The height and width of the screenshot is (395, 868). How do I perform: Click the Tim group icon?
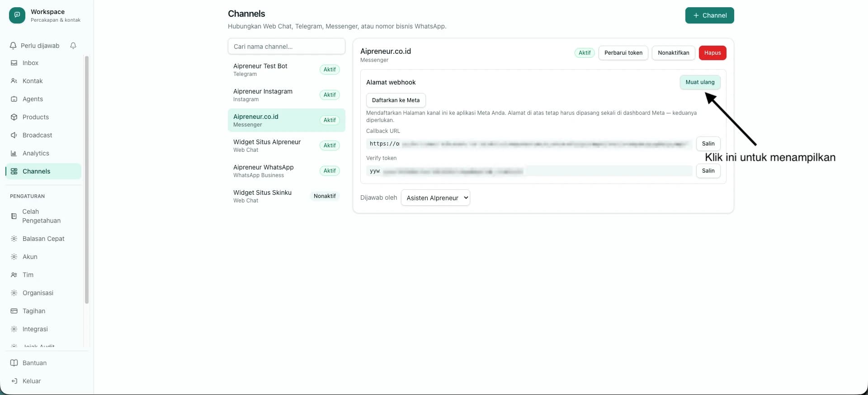pyautogui.click(x=14, y=275)
